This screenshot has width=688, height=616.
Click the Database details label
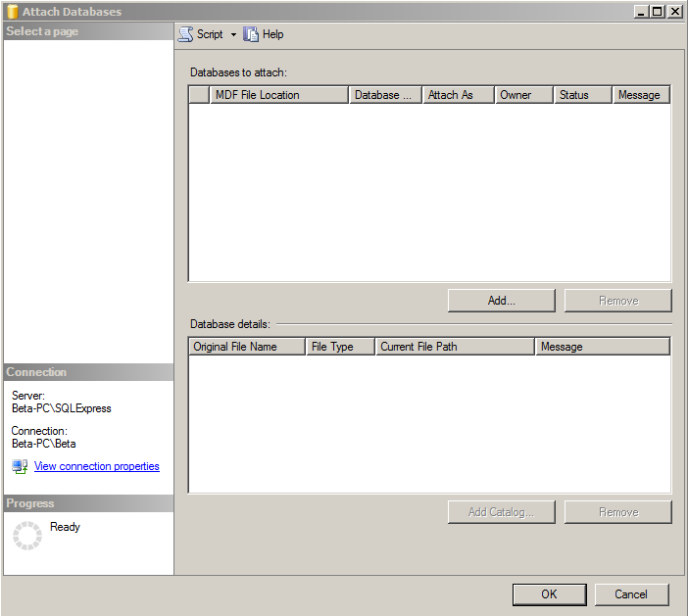tap(230, 324)
